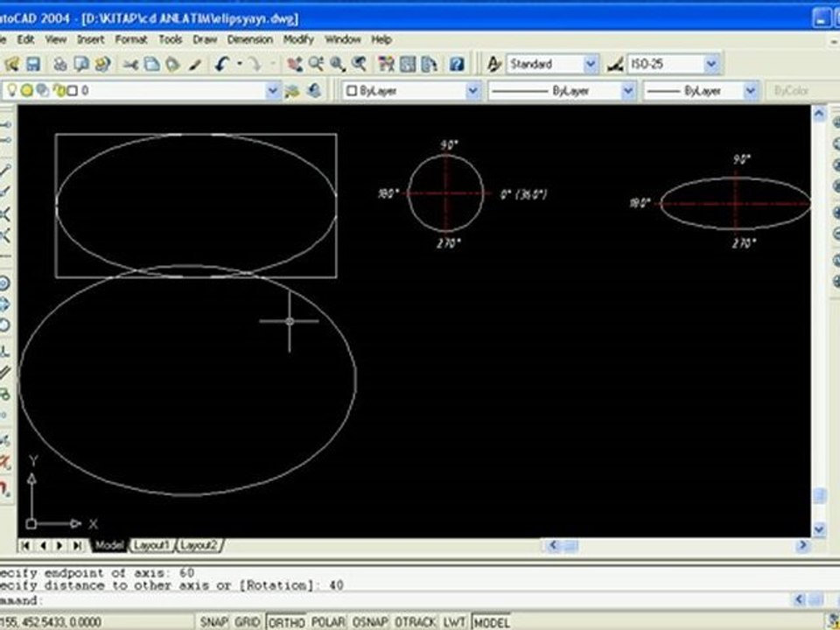
Task: Open the Tool Palettes icon
Action: (429, 64)
